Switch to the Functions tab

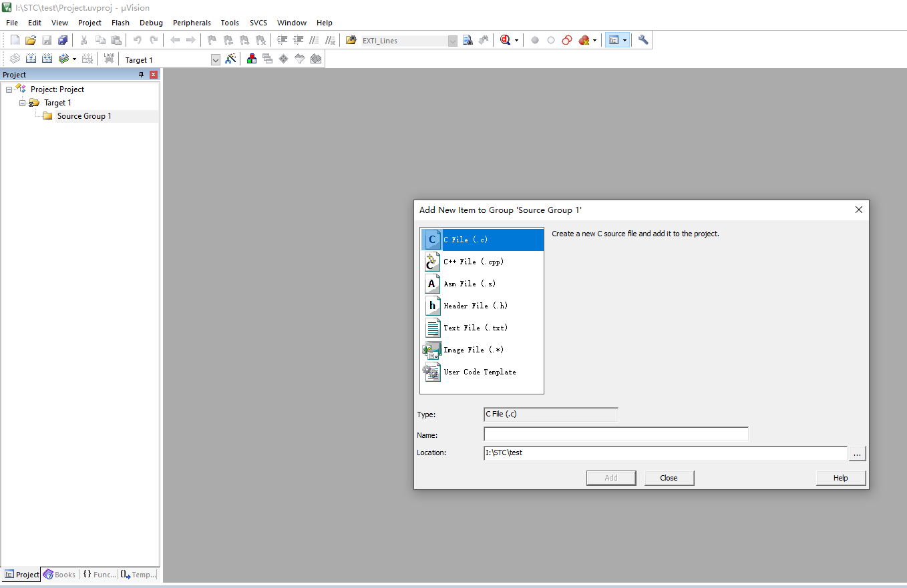[100, 574]
